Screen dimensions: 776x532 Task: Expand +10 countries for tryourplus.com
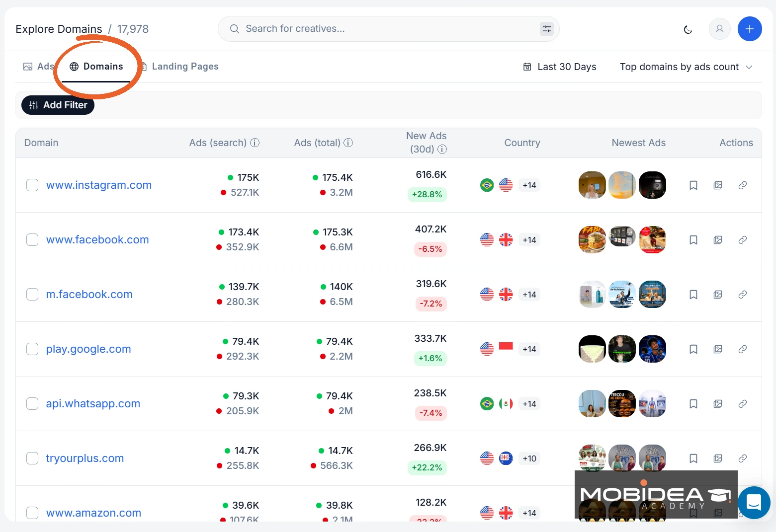(x=529, y=458)
